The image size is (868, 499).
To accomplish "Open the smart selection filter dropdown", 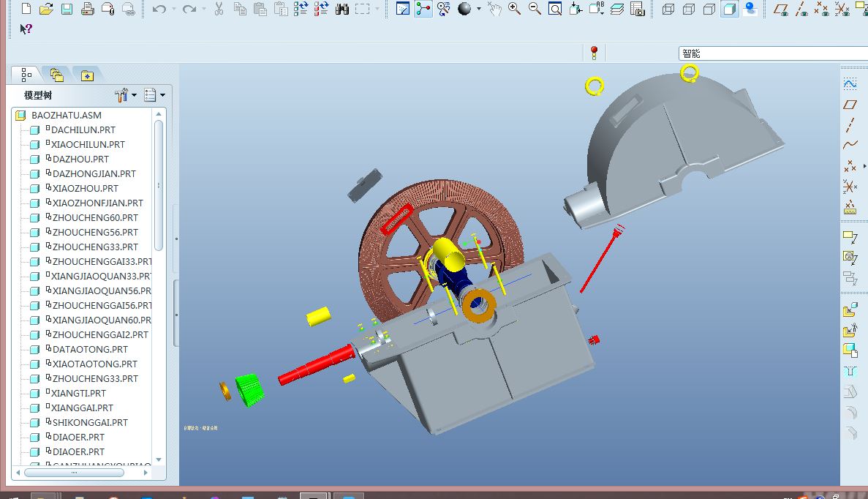I will pyautogui.click(x=774, y=53).
